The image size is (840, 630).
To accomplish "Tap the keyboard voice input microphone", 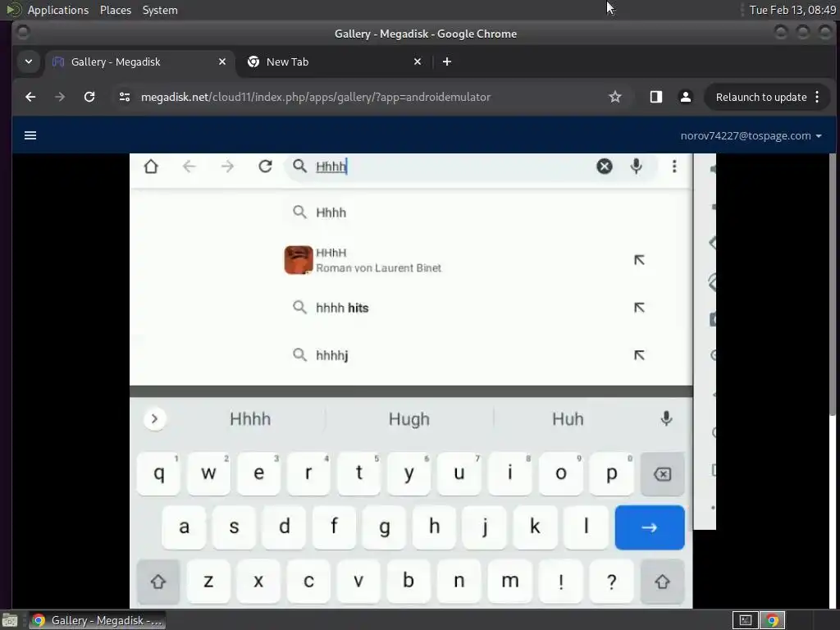I will pyautogui.click(x=666, y=418).
